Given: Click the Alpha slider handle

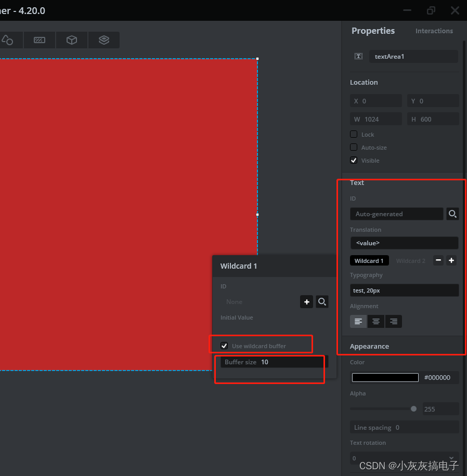Looking at the screenshot, I should coord(413,409).
